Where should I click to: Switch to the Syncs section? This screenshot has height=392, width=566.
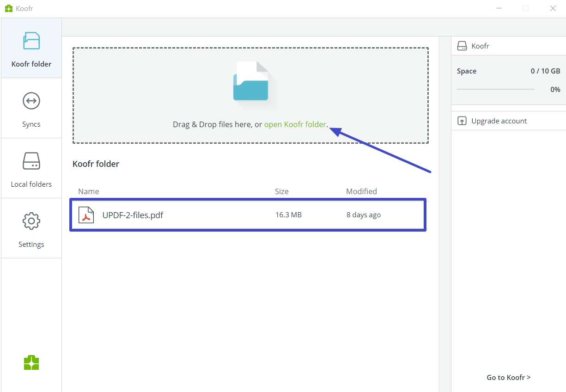(x=31, y=108)
